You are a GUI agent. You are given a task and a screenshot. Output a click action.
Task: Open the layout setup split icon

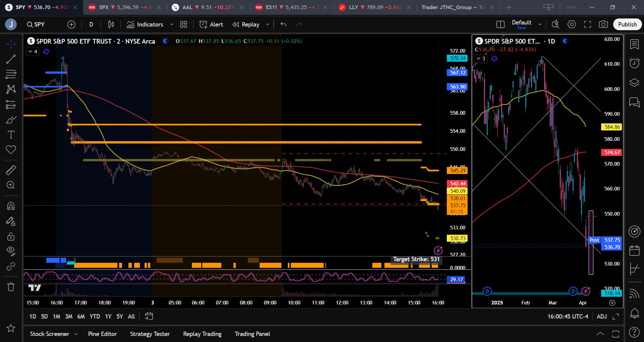tap(500, 24)
